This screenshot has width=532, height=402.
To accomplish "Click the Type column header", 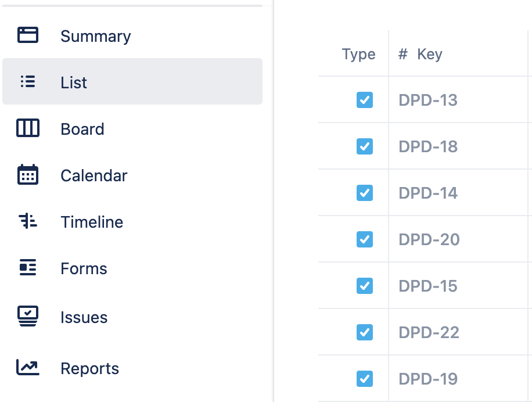I will tap(358, 54).
